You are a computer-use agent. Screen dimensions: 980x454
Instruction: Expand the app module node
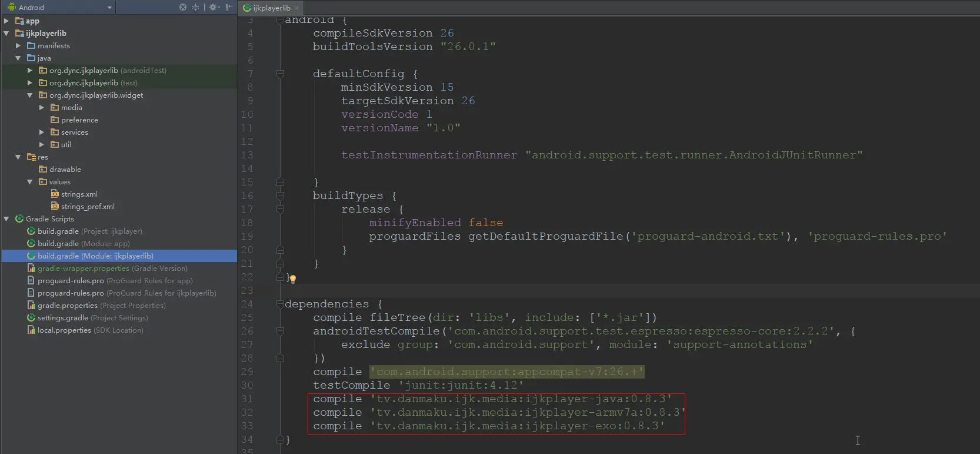6,21
